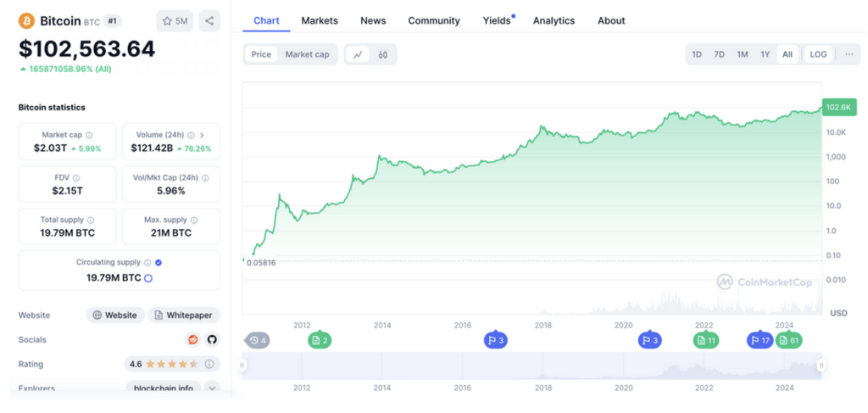Click the info icon beside Market cap
Viewport: 868px width, 413px height.
[x=89, y=135]
